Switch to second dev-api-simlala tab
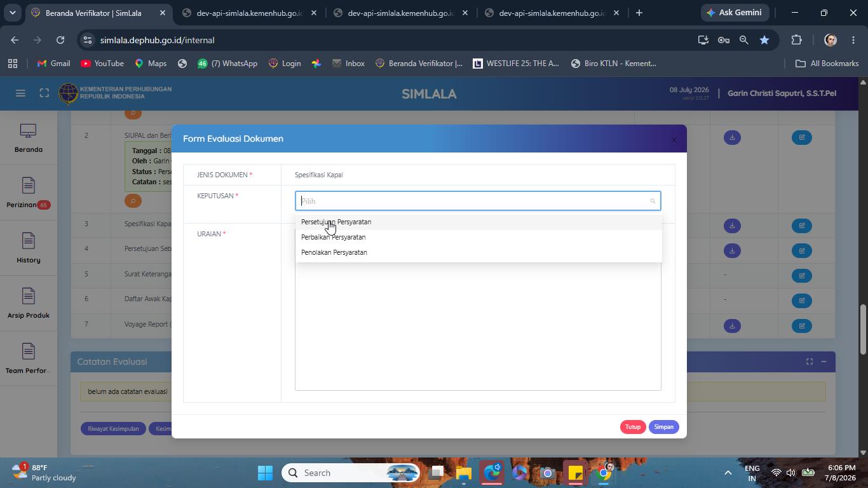Viewport: 868px width, 488px height. (x=248, y=13)
